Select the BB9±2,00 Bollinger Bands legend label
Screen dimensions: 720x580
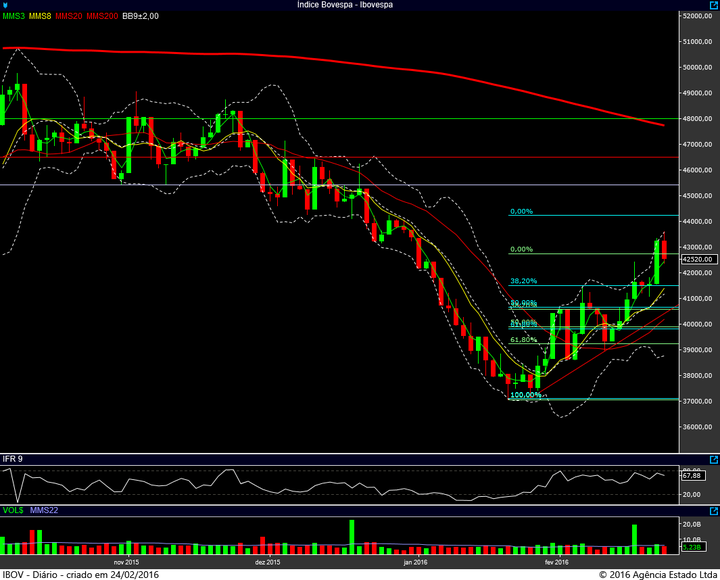pyautogui.click(x=141, y=16)
